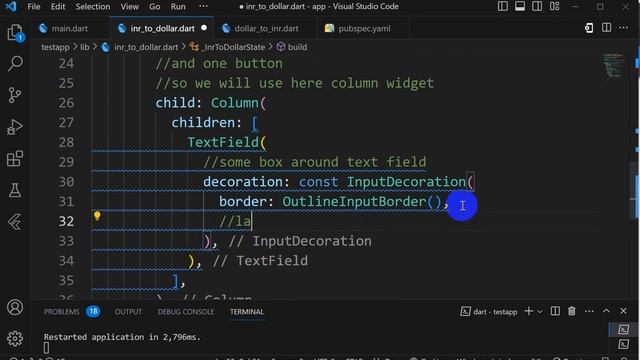Screen dimensions: 640x360
Task: Open the Edit menu
Action: point(58,7)
